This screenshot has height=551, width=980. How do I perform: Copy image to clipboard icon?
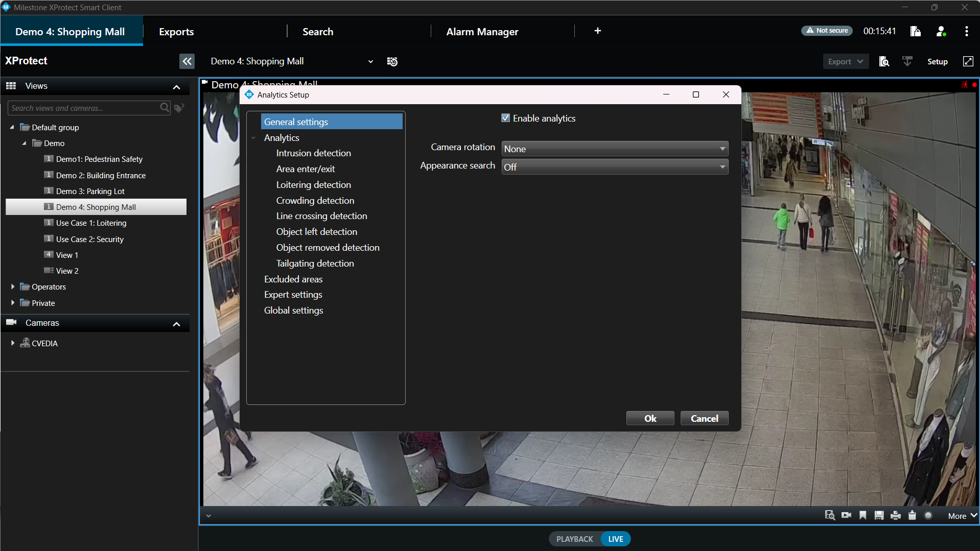pyautogui.click(x=912, y=515)
